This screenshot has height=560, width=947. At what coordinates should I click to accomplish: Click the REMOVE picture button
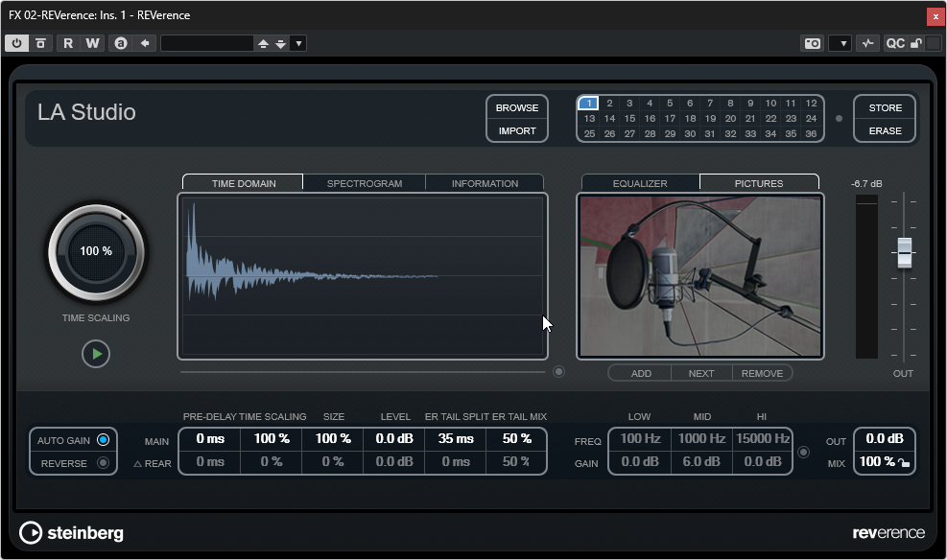(x=762, y=374)
